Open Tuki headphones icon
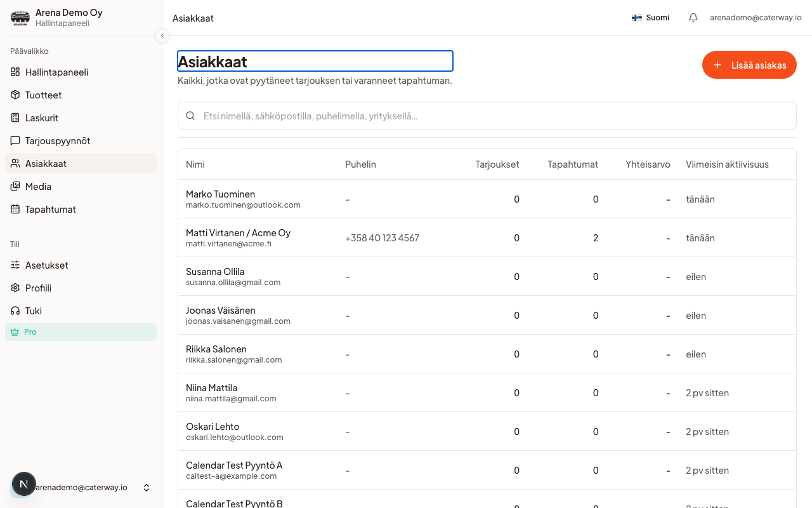Screen dimensions: 812x508 (15, 311)
